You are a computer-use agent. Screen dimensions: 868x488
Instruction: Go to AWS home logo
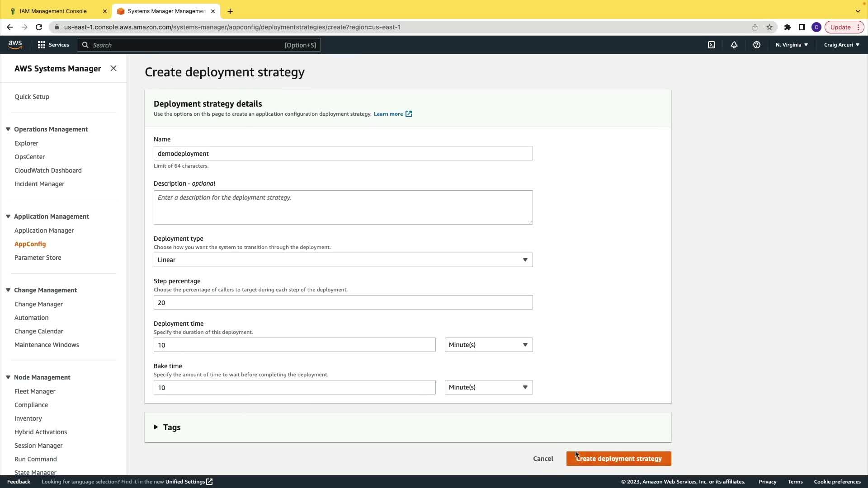click(x=15, y=44)
